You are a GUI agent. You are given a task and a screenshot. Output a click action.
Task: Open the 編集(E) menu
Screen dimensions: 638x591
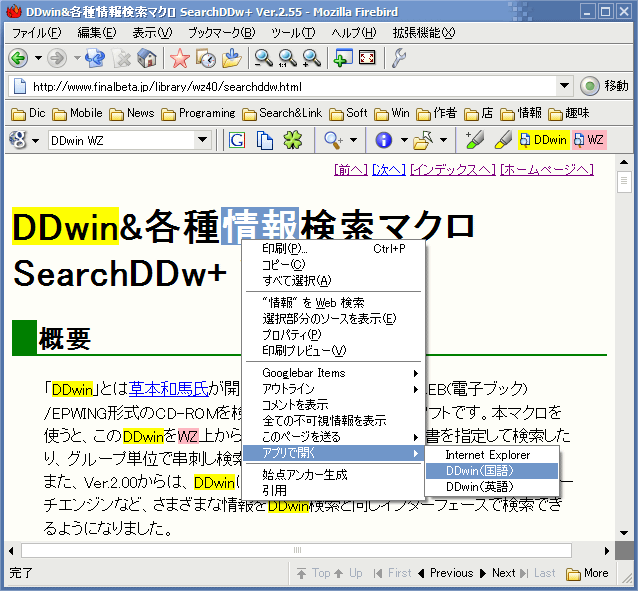click(x=97, y=33)
